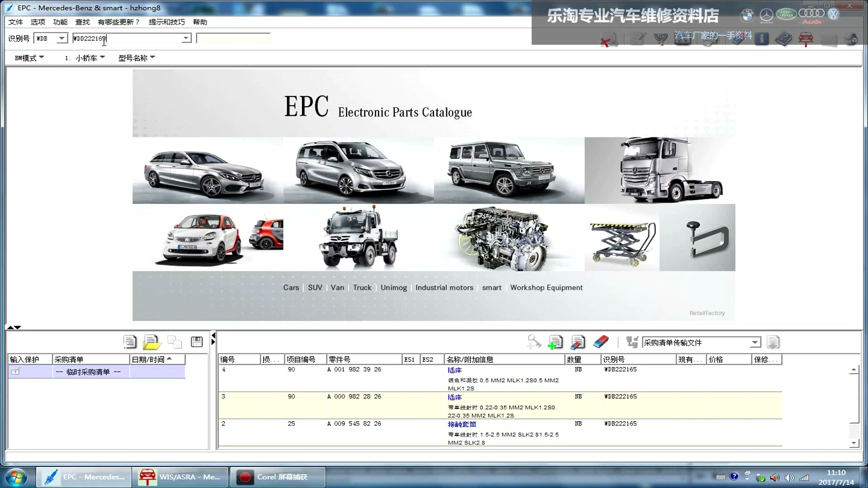Click the key search icon above parts table
868x488 pixels.
click(x=534, y=342)
